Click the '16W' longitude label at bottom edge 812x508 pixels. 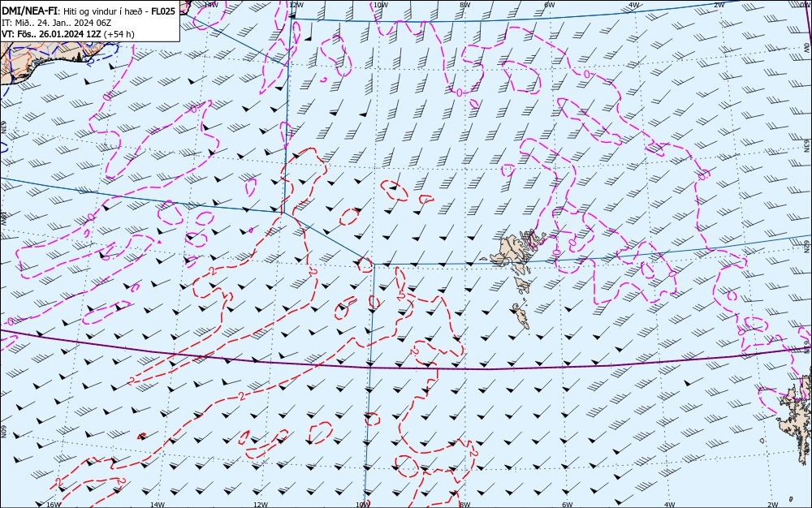click(x=54, y=505)
